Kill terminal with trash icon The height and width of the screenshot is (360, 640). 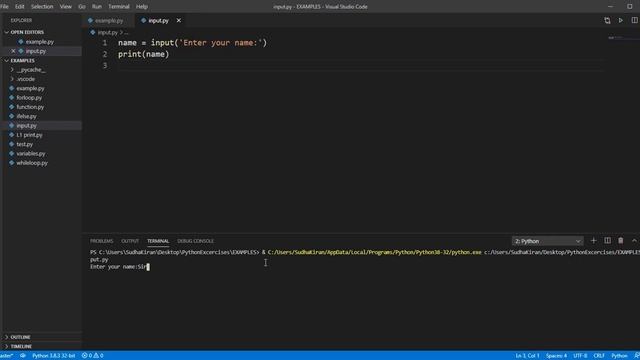pos(620,241)
